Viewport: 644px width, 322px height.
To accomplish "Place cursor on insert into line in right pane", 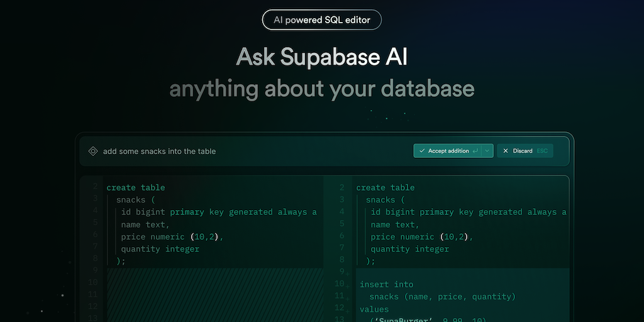I will (386, 284).
